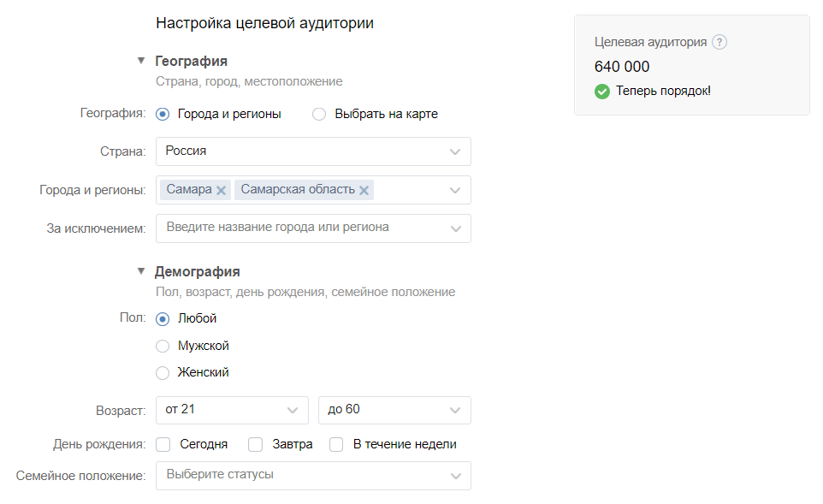Screen dimensions: 823x504
Task: Select Выбрать на карте radio option
Action: [x=319, y=114]
